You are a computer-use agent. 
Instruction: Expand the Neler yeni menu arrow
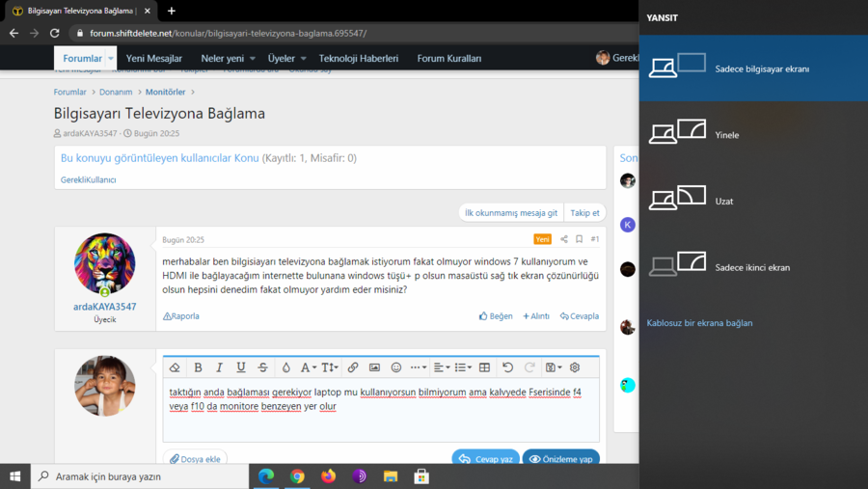click(253, 59)
